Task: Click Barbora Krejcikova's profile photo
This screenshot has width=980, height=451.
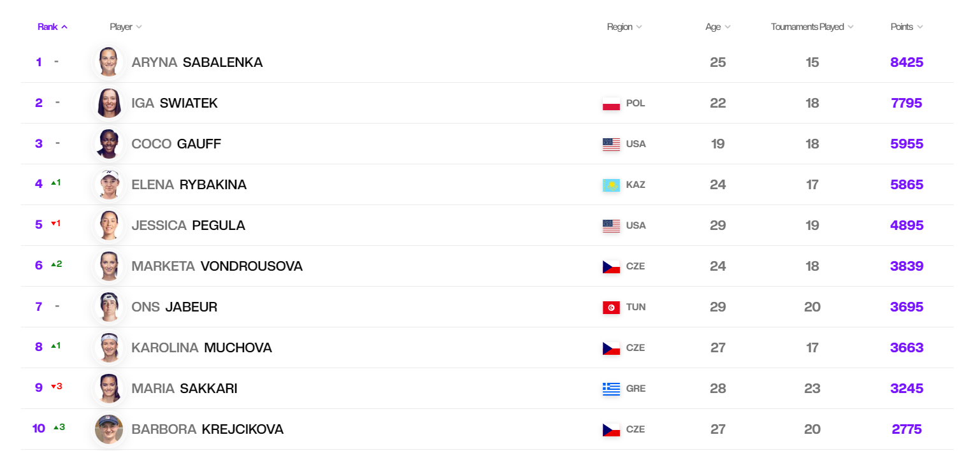Action: [109, 429]
